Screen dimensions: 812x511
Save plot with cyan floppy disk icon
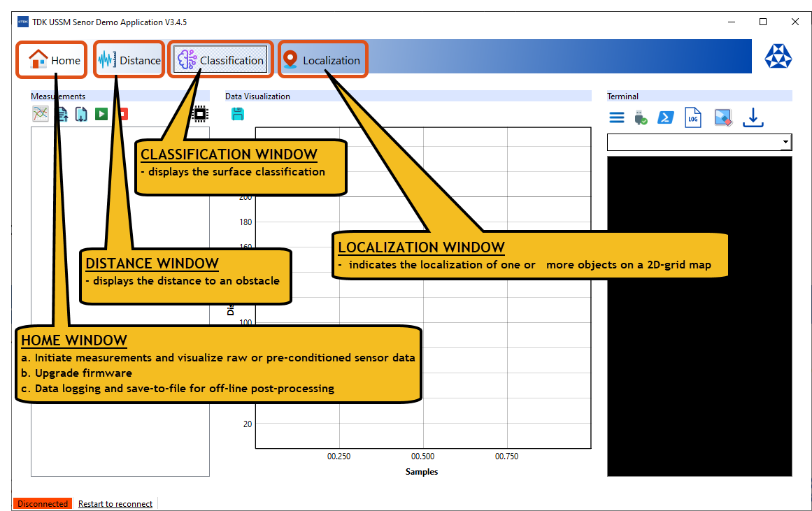coord(238,114)
